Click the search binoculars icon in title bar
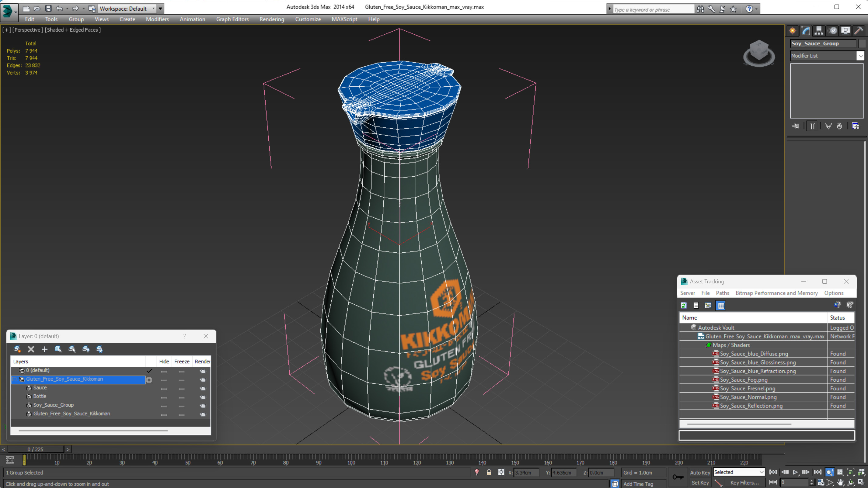Viewport: 868px width, 488px height. coord(701,9)
